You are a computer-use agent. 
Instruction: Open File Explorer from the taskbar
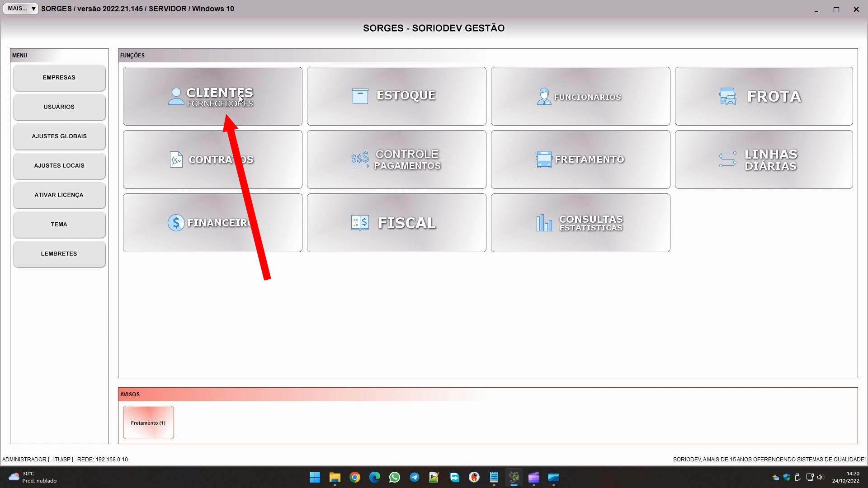[335, 477]
